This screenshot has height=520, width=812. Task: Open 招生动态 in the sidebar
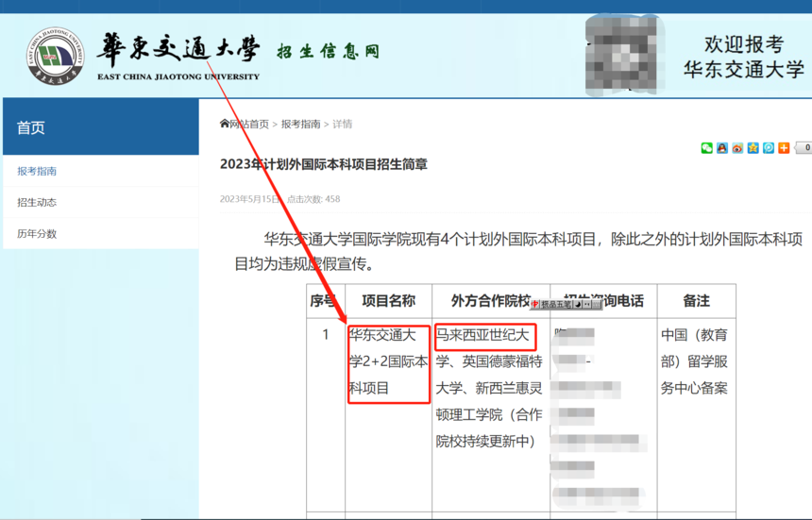(x=101, y=202)
